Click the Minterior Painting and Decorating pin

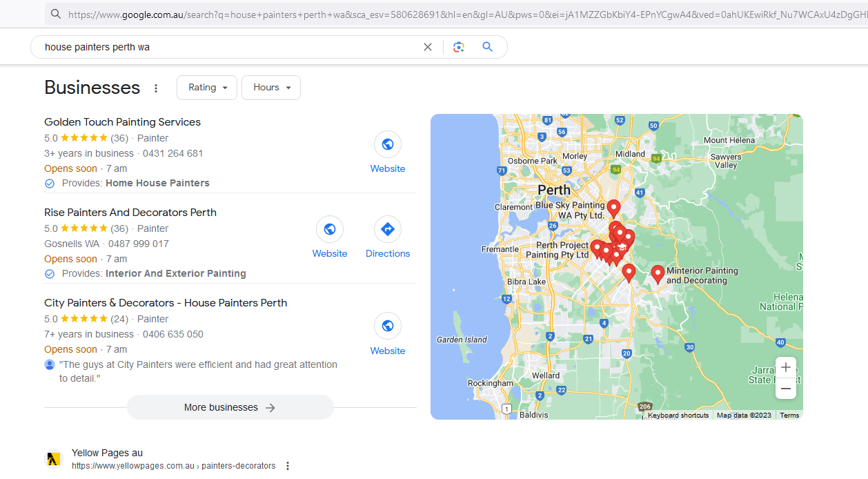click(x=658, y=275)
